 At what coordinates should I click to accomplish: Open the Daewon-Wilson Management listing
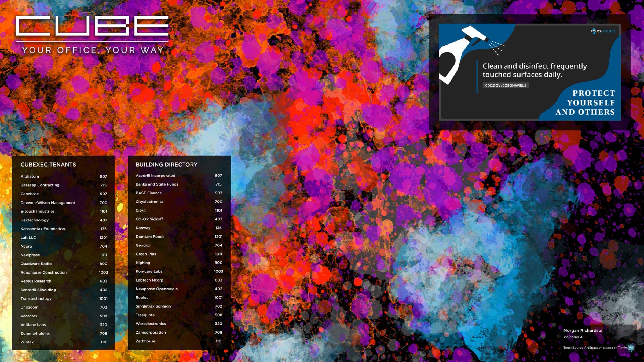pos(48,203)
